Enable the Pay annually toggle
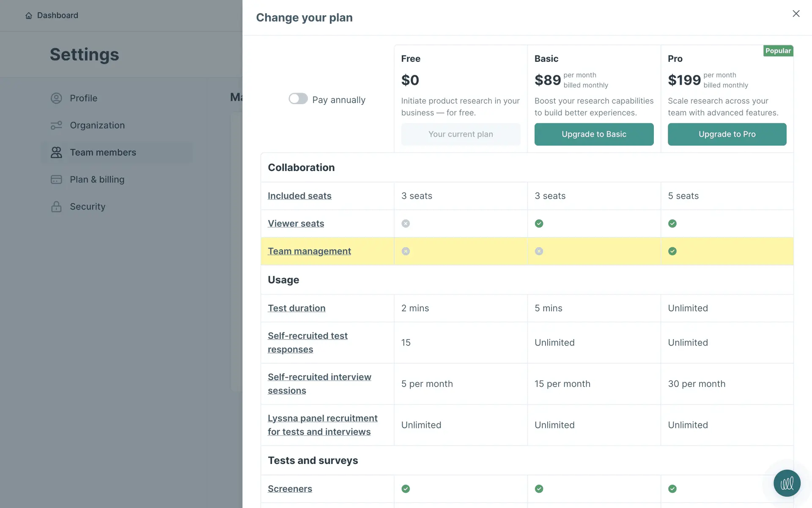Screen dimensions: 812x508 point(298,99)
